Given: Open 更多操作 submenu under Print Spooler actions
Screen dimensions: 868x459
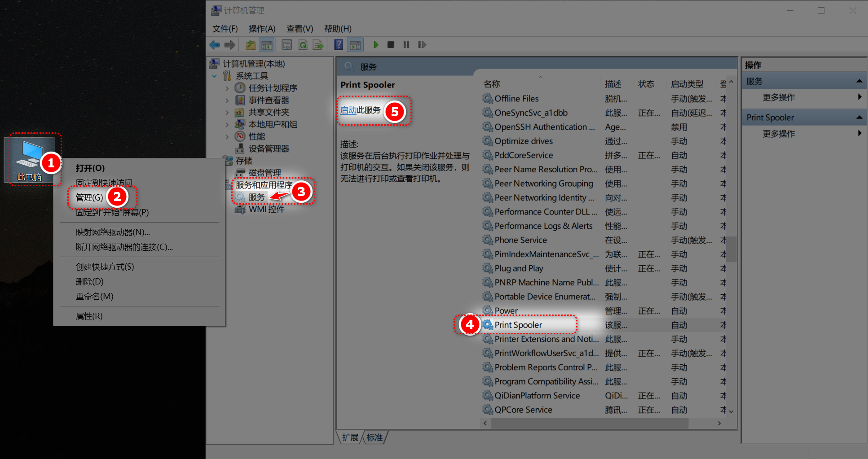Looking at the screenshot, I should [x=804, y=134].
